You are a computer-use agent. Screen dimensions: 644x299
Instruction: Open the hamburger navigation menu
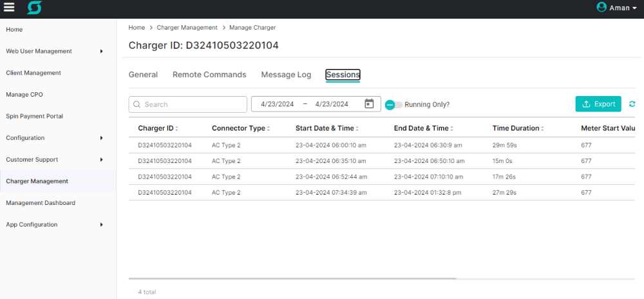coord(9,8)
